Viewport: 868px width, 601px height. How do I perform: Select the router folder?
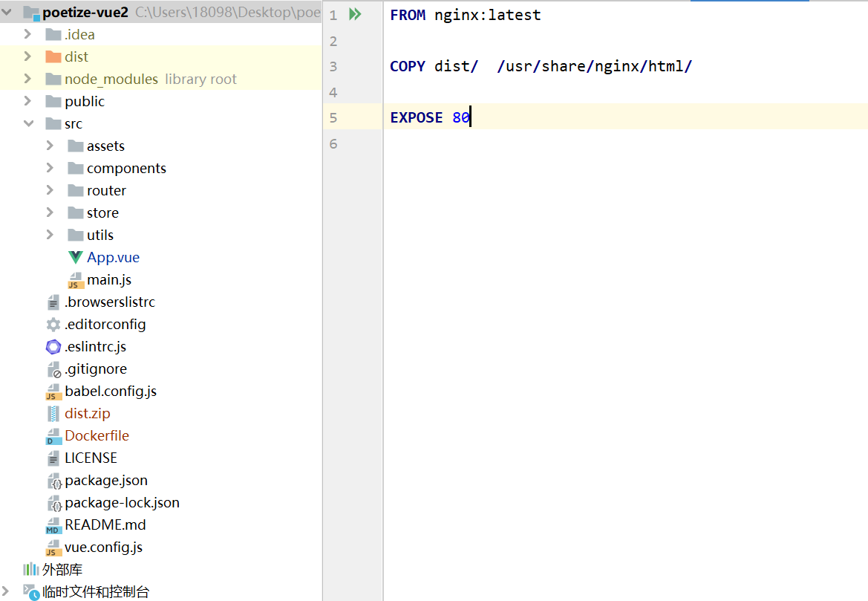tap(106, 191)
